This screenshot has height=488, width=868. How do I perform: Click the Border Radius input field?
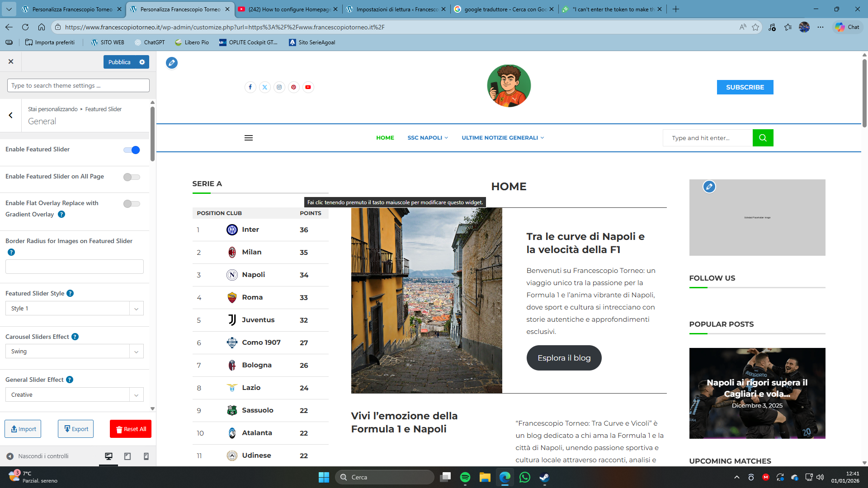pos(75,267)
